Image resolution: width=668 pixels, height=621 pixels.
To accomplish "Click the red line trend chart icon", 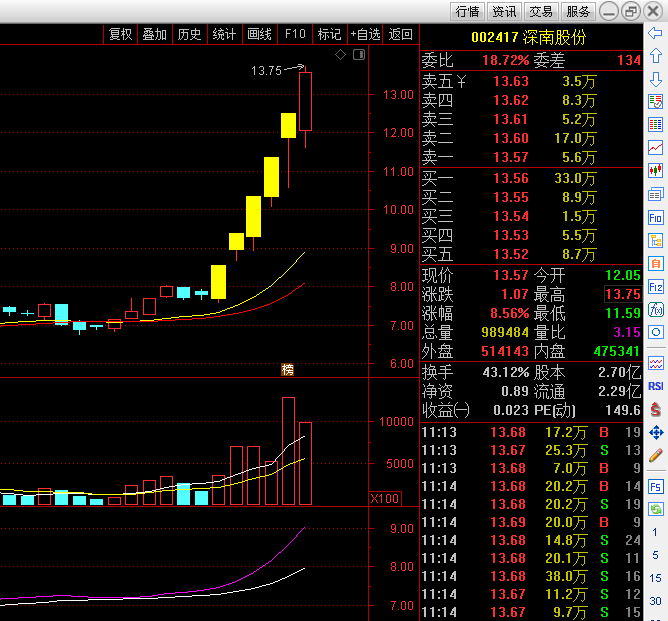I will [655, 148].
